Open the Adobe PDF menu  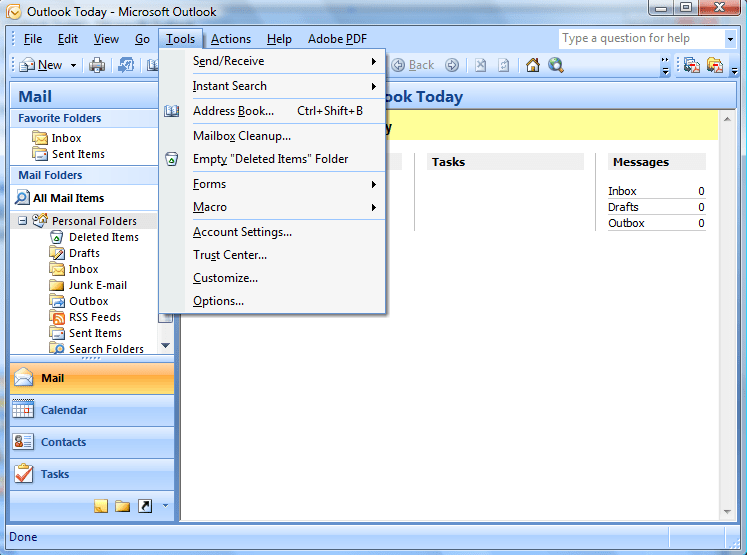click(337, 39)
